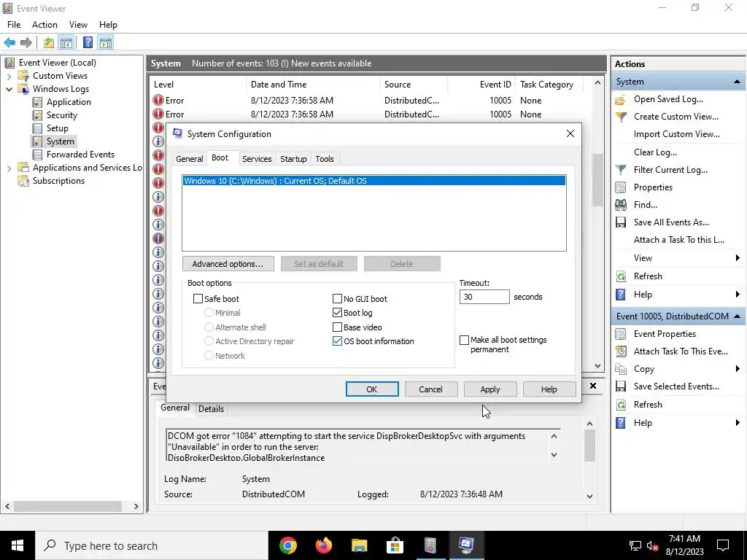Expand the Copy submenu arrow

point(738,369)
